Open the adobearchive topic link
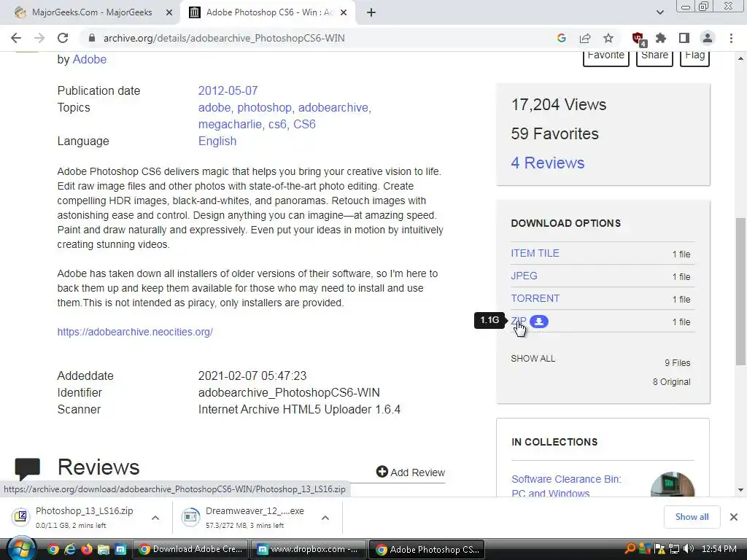The image size is (747, 560). click(x=333, y=108)
